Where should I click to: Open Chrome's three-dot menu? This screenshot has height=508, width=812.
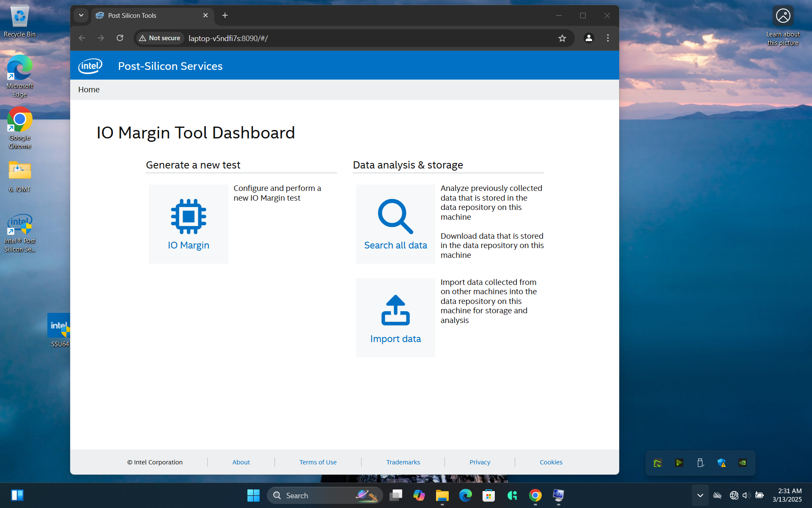click(x=608, y=38)
